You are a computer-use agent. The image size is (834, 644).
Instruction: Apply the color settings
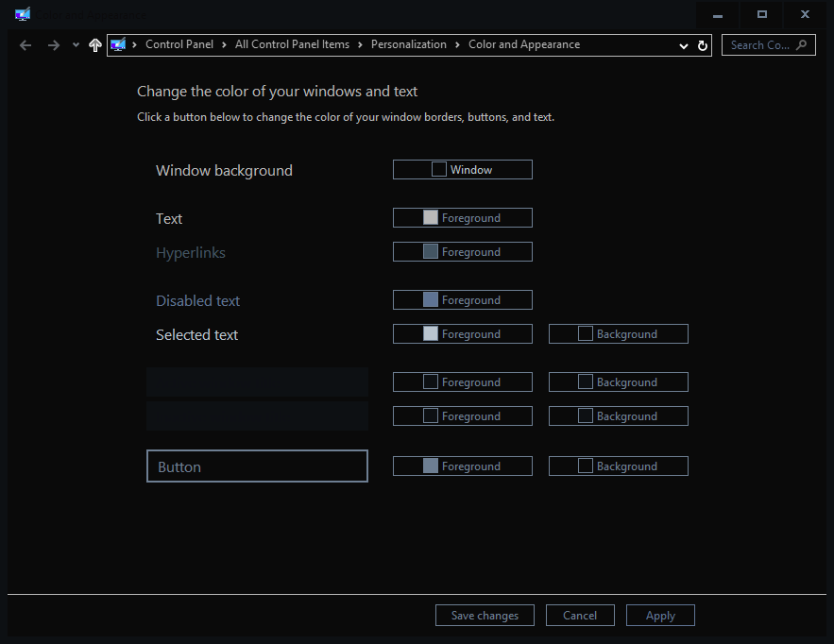click(x=660, y=616)
